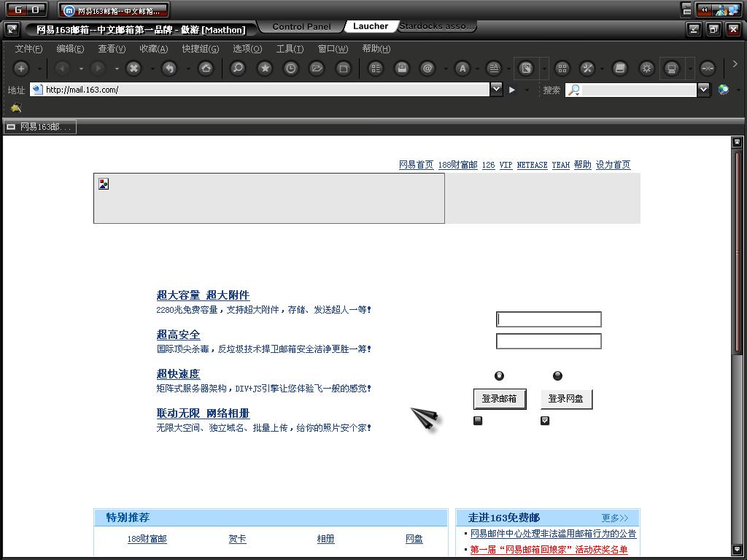Switch to the Control Panel tab

(x=301, y=27)
